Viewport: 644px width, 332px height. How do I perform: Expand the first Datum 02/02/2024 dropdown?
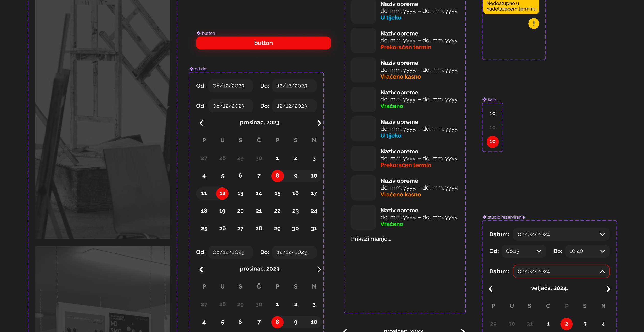(602, 234)
